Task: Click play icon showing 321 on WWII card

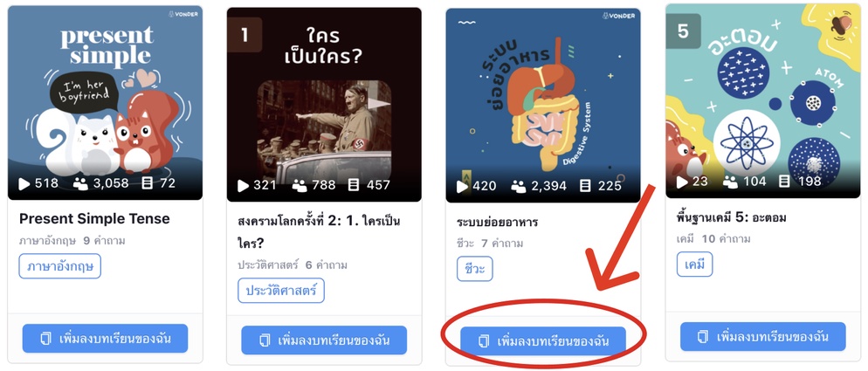Action: 243,185
